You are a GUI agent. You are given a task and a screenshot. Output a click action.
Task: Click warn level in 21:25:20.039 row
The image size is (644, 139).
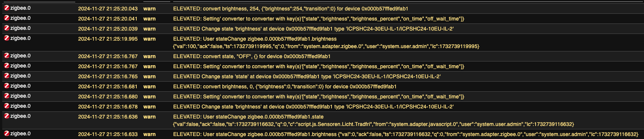tap(149, 29)
